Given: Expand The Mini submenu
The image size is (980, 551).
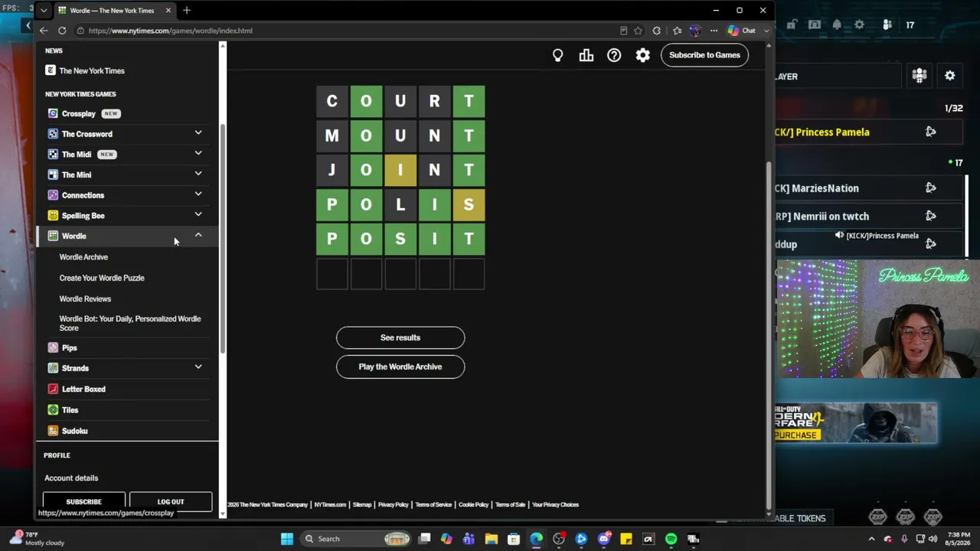Looking at the screenshot, I should [x=198, y=174].
